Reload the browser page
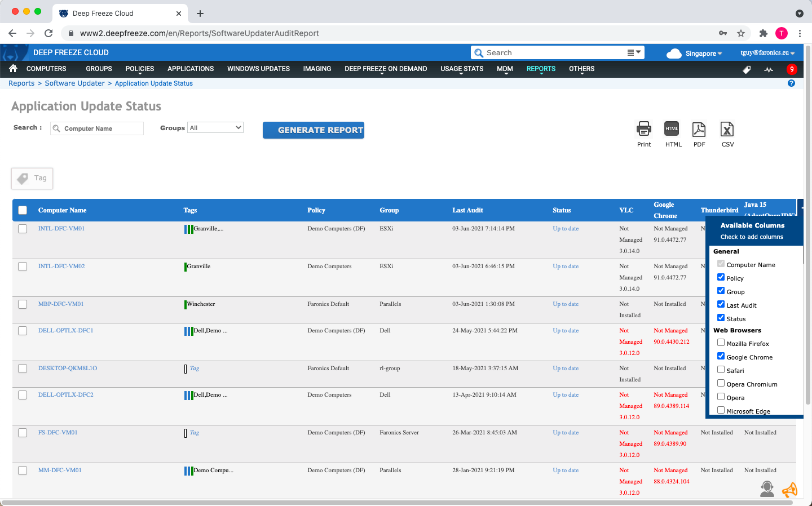Image resolution: width=812 pixels, height=506 pixels. pos(48,33)
